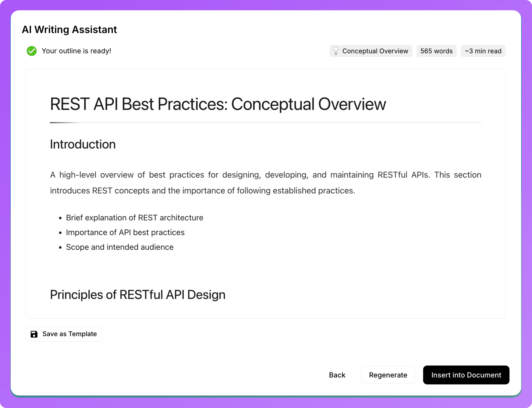Click the bullet 'Brief explanation of REST architecture'
Image resolution: width=532 pixels, height=408 pixels.
[x=134, y=218]
